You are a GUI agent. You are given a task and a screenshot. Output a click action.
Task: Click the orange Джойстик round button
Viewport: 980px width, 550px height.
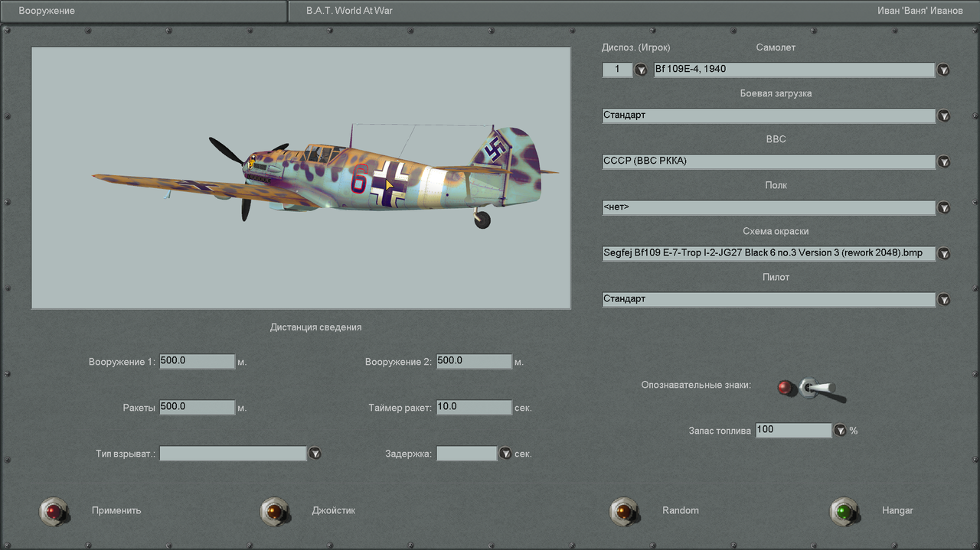273,510
